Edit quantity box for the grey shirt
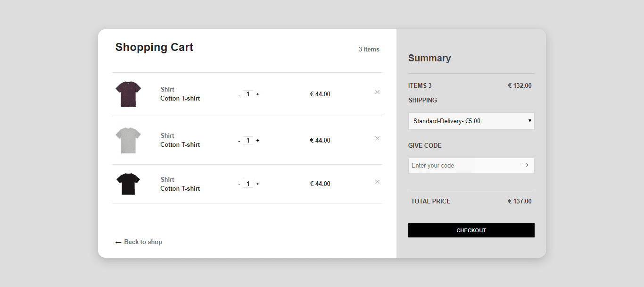644x287 pixels. click(x=248, y=140)
